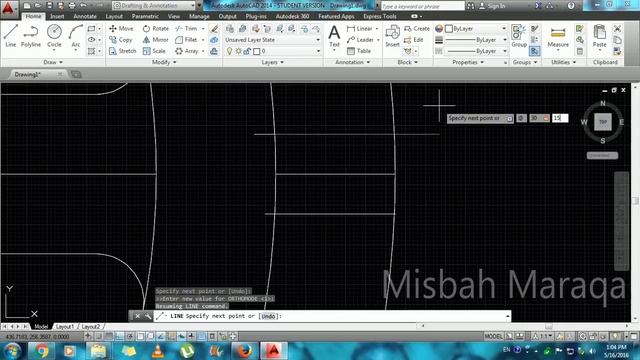This screenshot has height=360, width=640.
Task: Open Google Chrome from the taskbar
Action: [41, 351]
